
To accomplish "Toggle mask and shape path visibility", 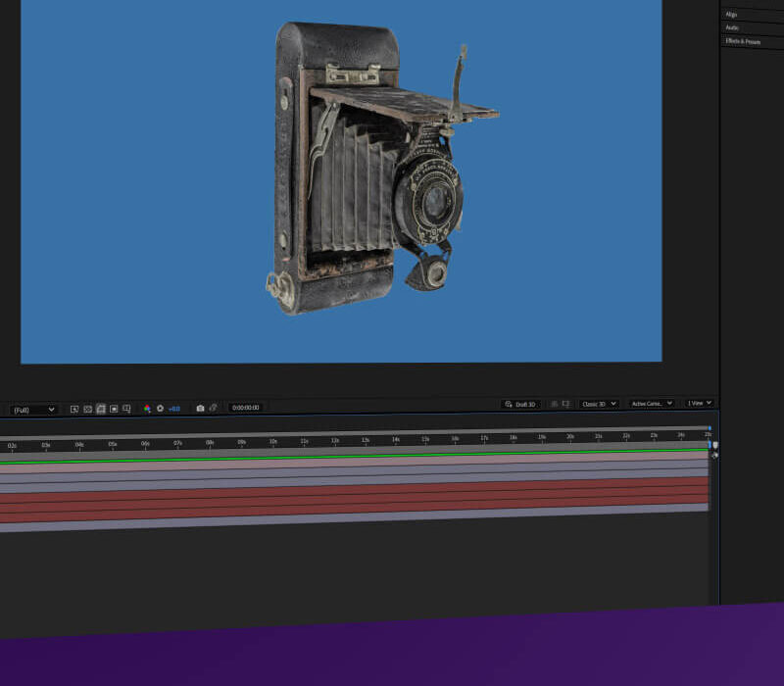I will pos(101,409).
